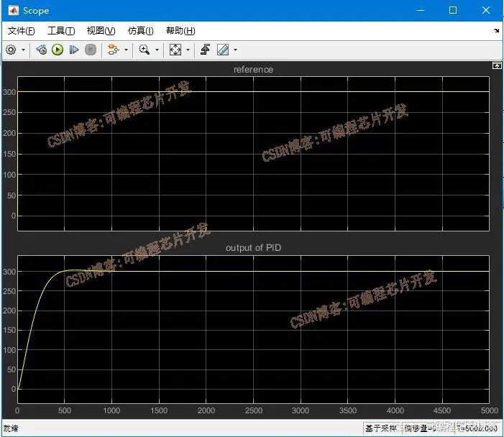Click the MATLAB logo in title bar
The height and width of the screenshot is (437, 504).
[x=14, y=11]
